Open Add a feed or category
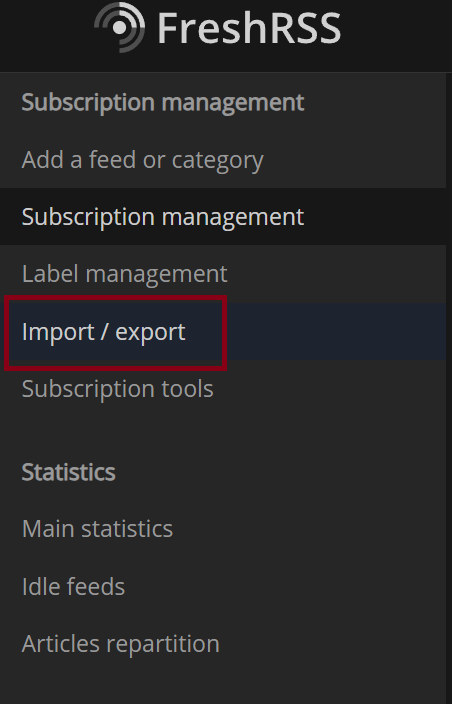The width and height of the screenshot is (452, 704). (x=223, y=159)
